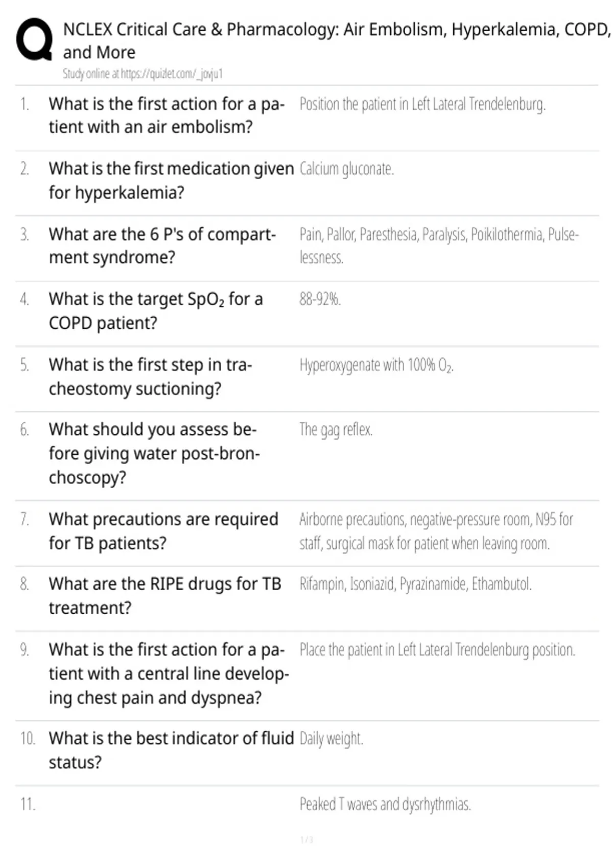The image size is (613, 868).
Task: Select the TB precautions question
Action: [163, 531]
